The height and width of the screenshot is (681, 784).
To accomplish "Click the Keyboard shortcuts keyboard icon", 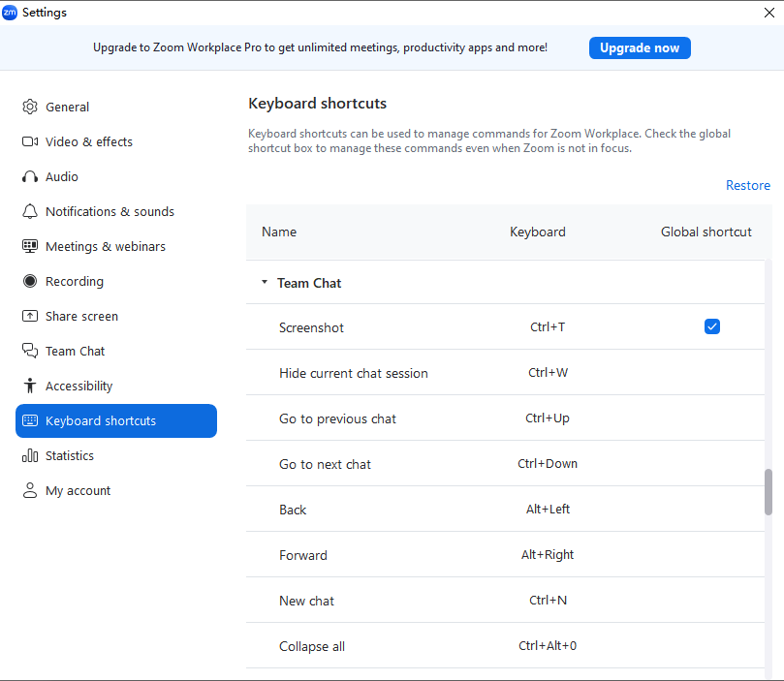I will [x=30, y=420].
